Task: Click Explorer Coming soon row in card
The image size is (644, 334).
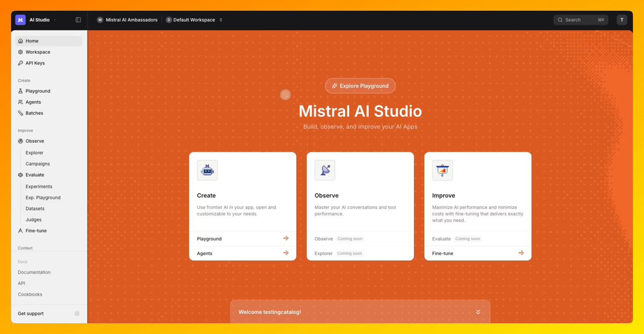Action: point(360,253)
